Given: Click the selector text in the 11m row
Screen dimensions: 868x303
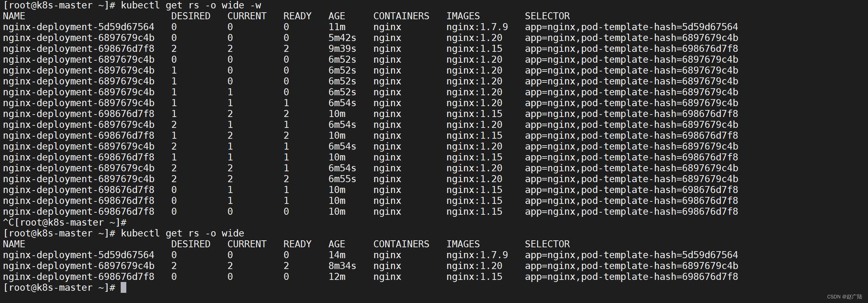Looking at the screenshot, I should (632, 27).
